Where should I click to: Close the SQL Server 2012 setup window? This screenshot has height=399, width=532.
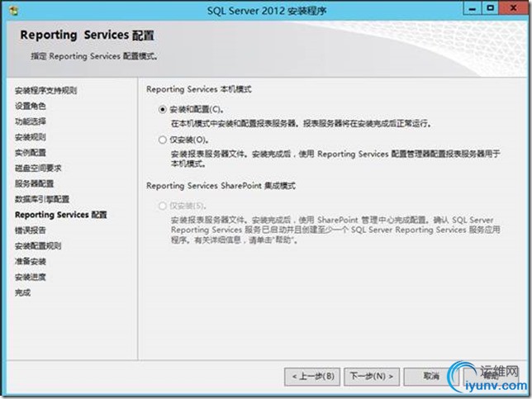[x=513, y=8]
